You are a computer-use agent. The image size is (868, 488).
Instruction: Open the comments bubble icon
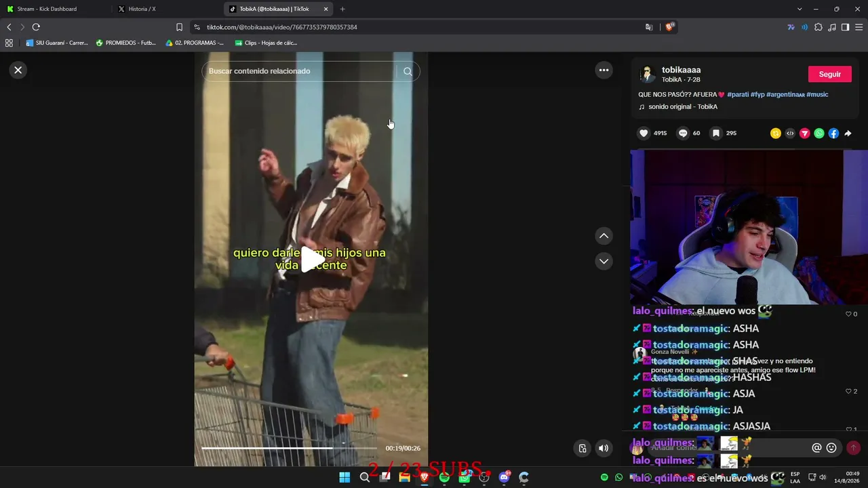pos(683,134)
